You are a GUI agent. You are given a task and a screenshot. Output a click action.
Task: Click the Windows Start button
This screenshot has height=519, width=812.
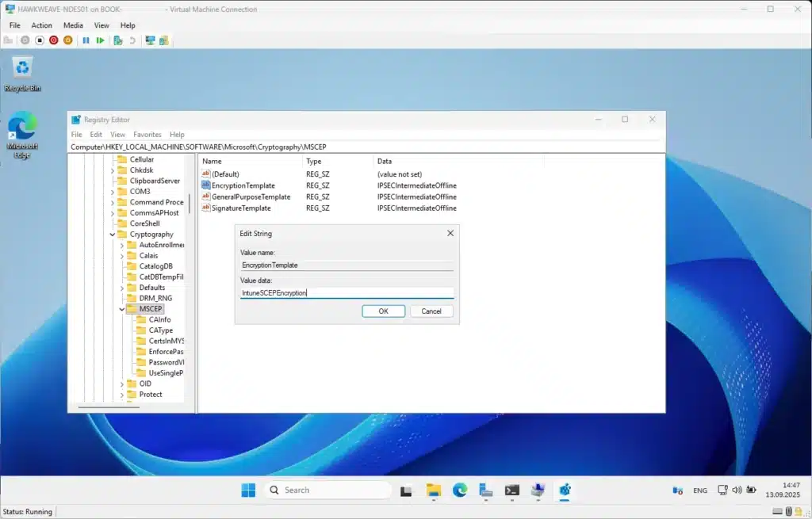tap(248, 490)
